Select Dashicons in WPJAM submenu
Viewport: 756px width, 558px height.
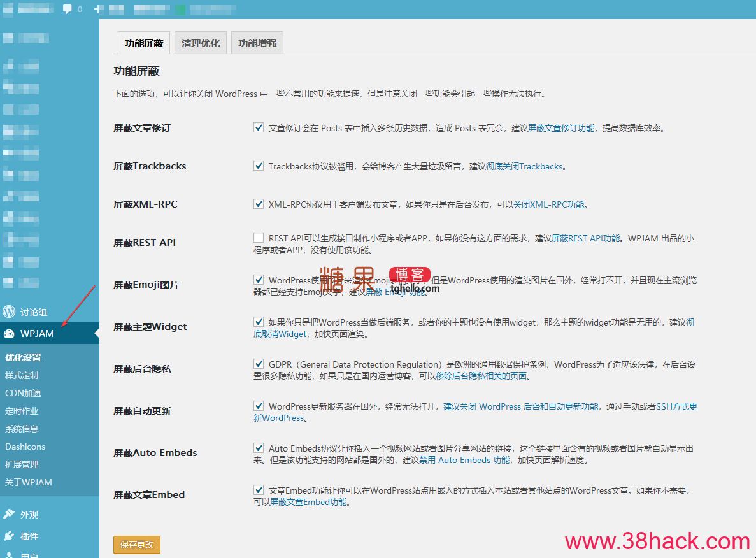point(25,447)
